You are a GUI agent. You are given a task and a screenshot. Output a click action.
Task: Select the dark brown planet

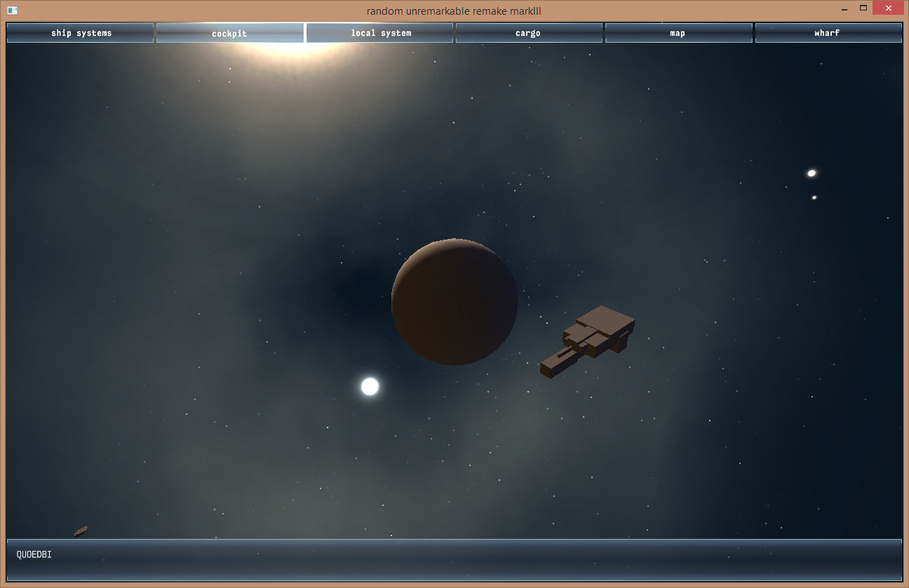pyautogui.click(x=454, y=302)
